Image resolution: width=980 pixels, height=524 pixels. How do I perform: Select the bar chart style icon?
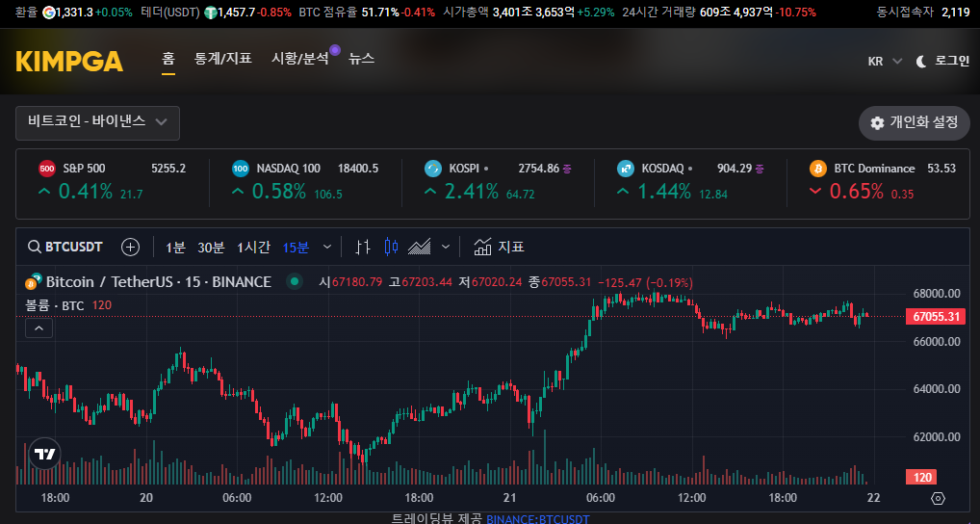[x=363, y=247]
